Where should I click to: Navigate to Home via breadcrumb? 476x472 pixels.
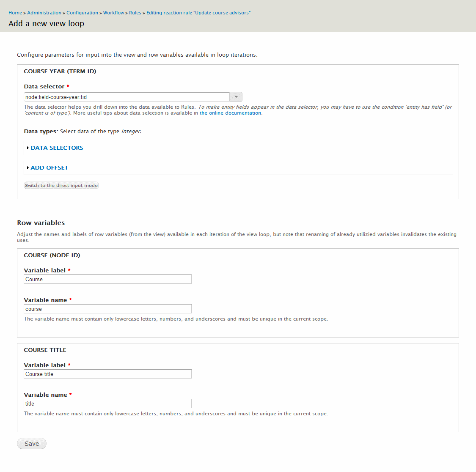[x=15, y=13]
